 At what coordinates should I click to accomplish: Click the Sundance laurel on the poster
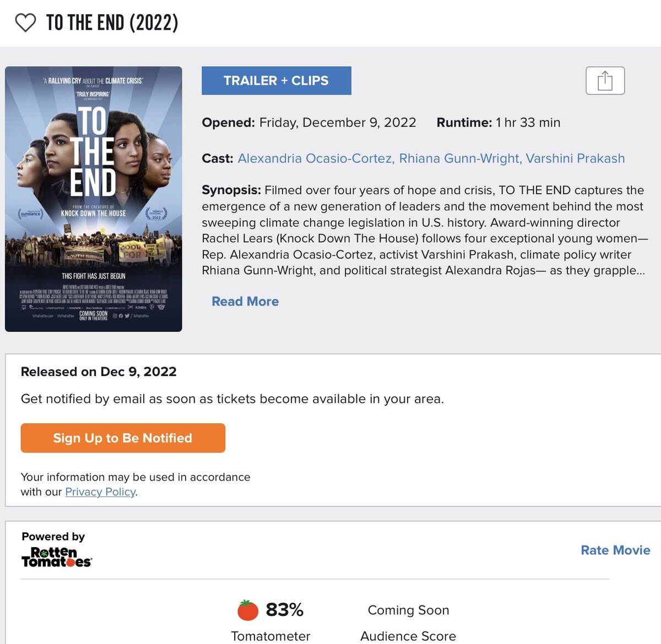(31, 214)
